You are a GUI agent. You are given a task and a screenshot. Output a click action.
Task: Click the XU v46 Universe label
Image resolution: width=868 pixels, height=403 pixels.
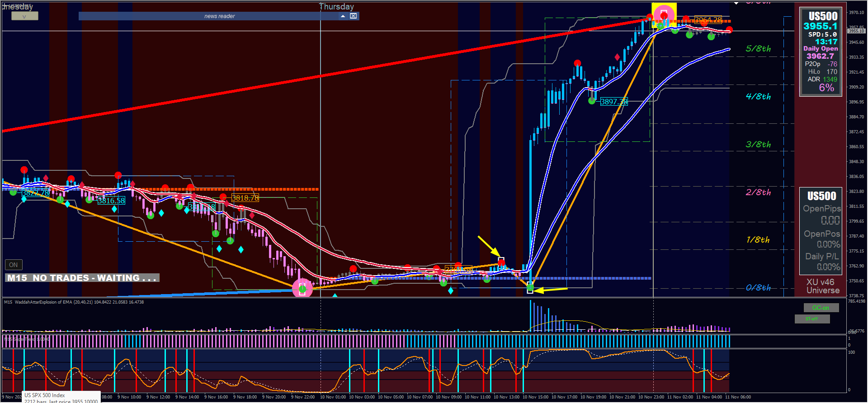coord(822,286)
